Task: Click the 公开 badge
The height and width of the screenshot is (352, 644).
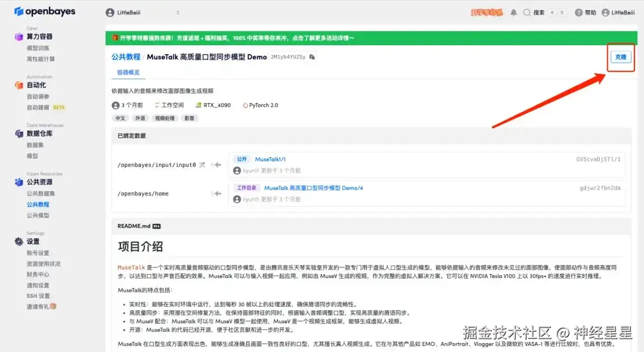Action: [x=242, y=159]
